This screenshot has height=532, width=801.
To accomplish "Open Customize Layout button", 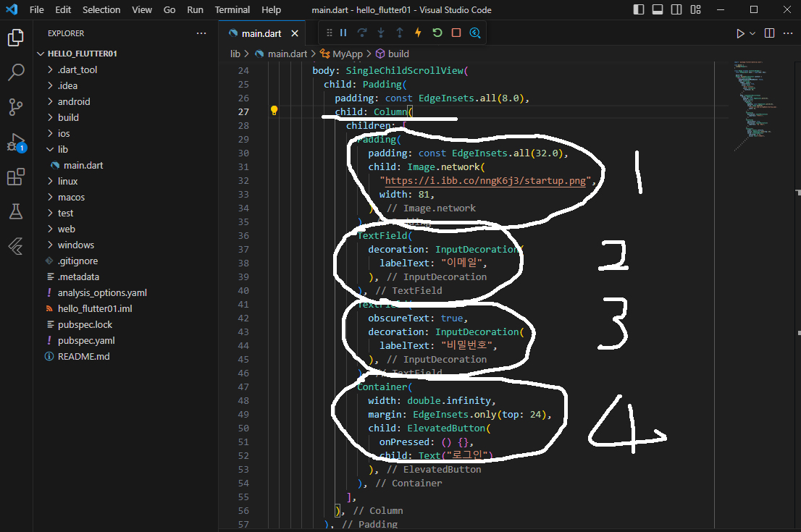I will (695, 9).
